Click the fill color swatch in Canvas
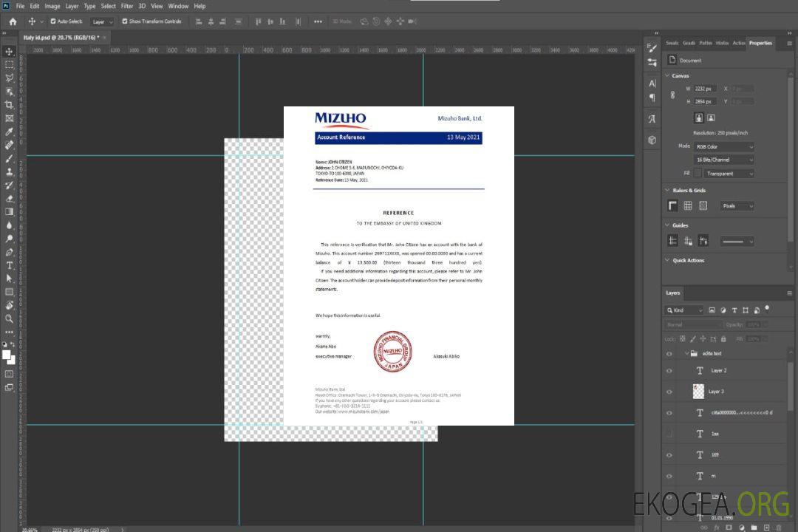 (x=698, y=174)
